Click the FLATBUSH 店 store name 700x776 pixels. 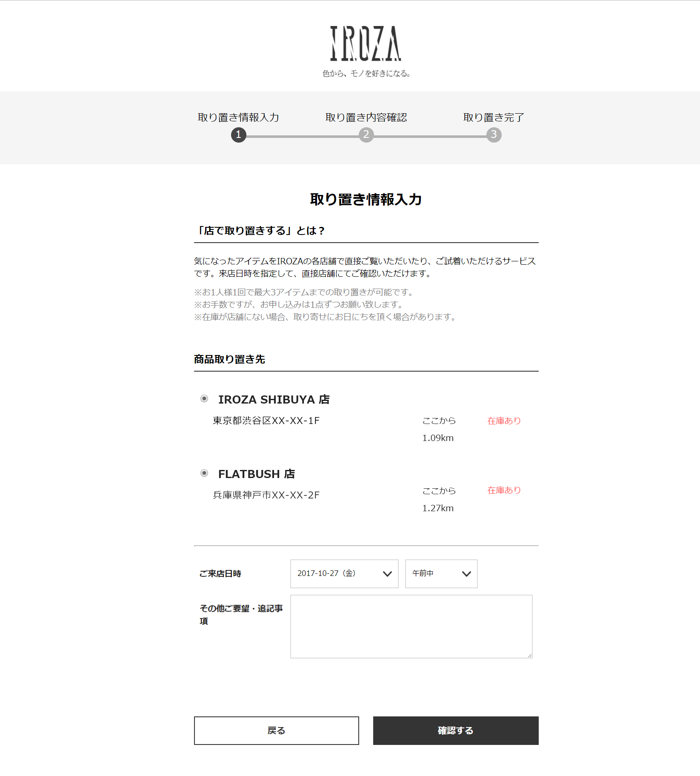[257, 474]
